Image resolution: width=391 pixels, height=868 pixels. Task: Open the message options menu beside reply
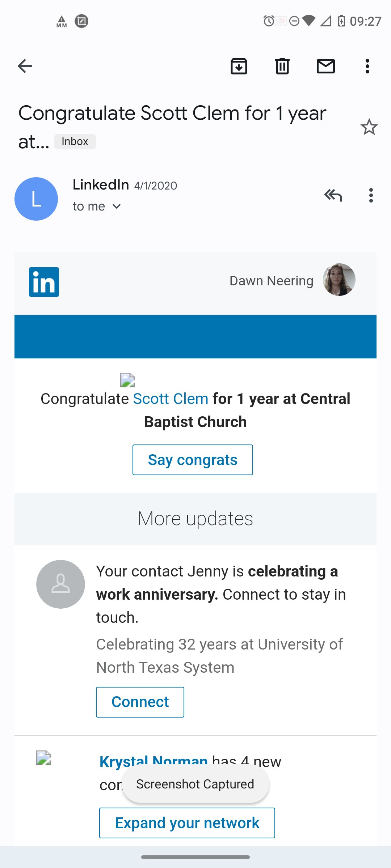[x=371, y=195]
